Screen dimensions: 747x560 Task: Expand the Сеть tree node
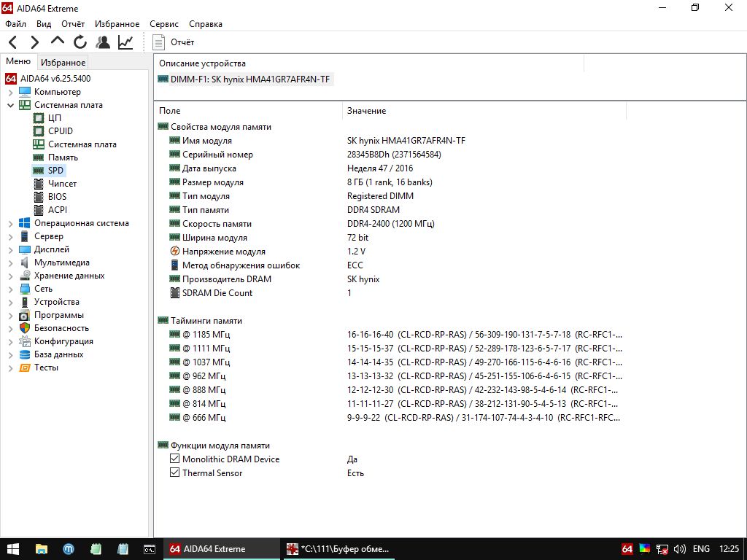(10, 289)
